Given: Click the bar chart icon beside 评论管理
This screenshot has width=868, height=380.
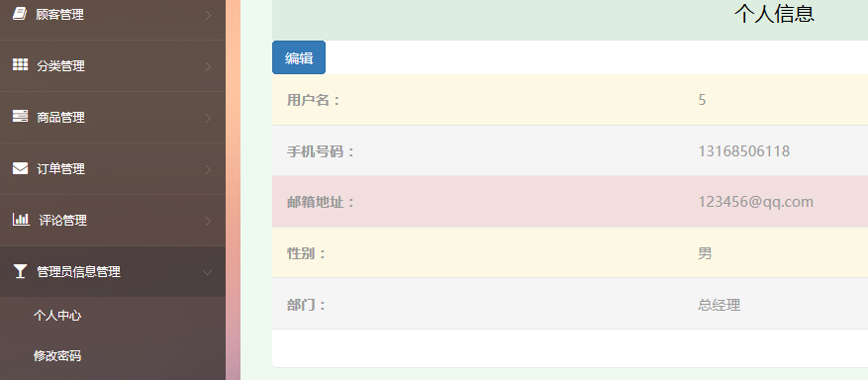Looking at the screenshot, I should [21, 220].
